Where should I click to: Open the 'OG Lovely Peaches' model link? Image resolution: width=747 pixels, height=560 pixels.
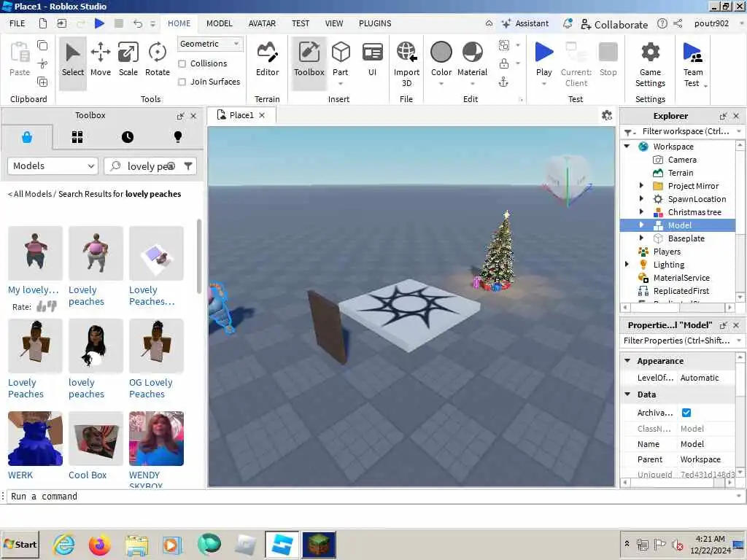tap(150, 388)
